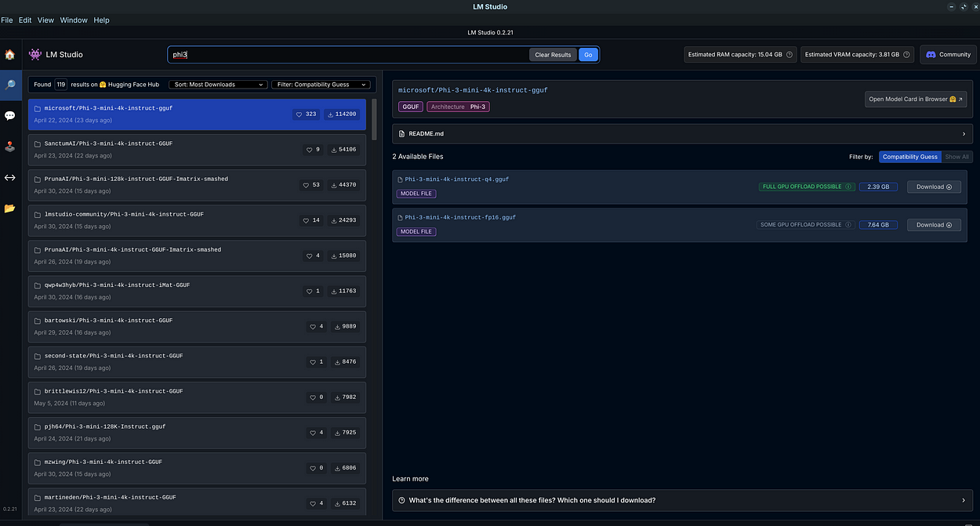Select martineden/Phi-3-mini-4k-instruct-GGUF result
This screenshot has height=526, width=980.
click(197, 502)
